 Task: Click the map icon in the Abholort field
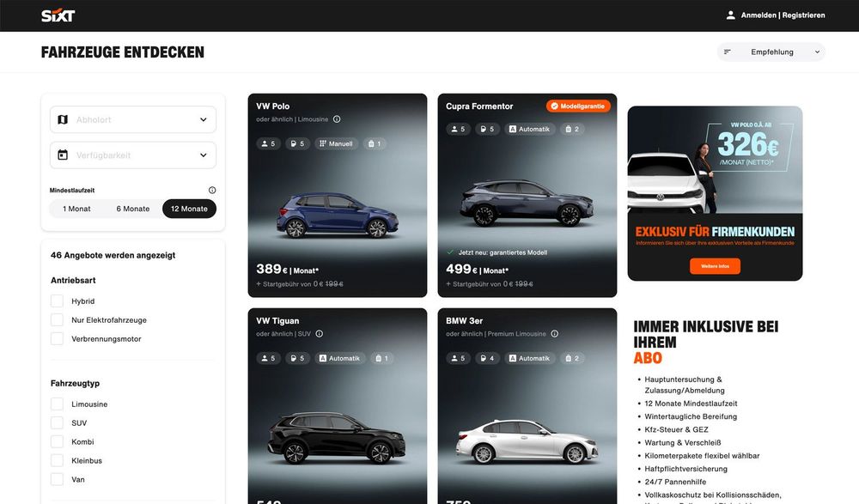click(x=63, y=119)
